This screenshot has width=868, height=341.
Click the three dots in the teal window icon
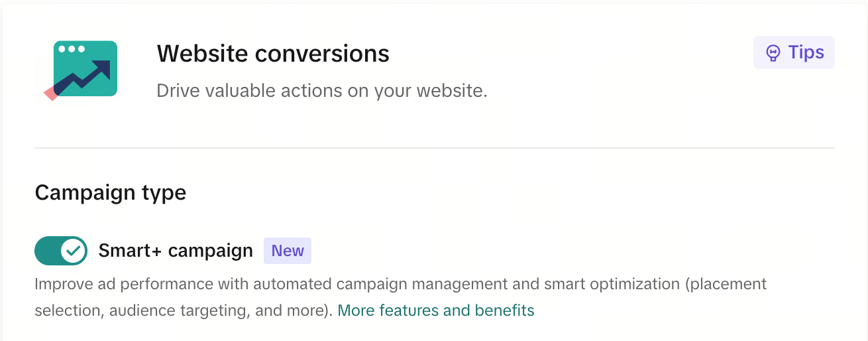(72, 49)
